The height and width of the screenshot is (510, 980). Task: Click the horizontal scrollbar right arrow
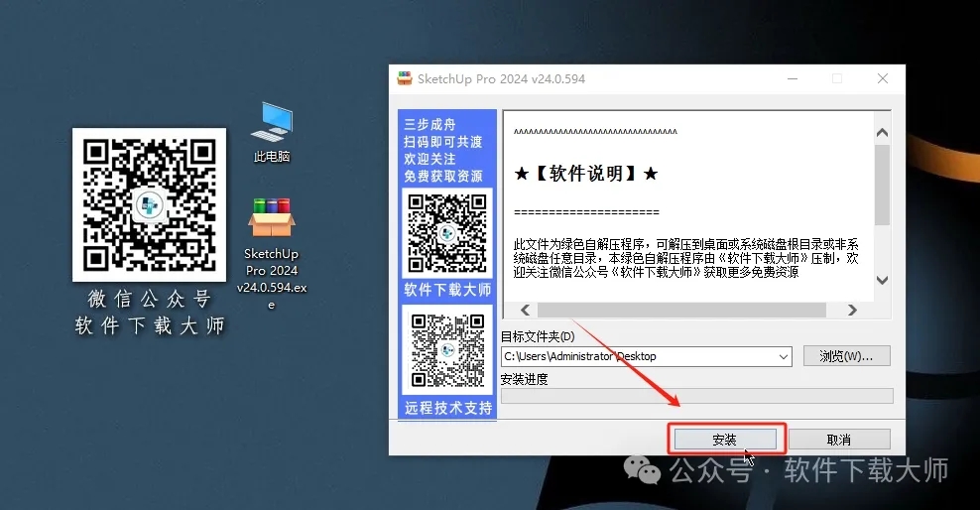(x=852, y=310)
